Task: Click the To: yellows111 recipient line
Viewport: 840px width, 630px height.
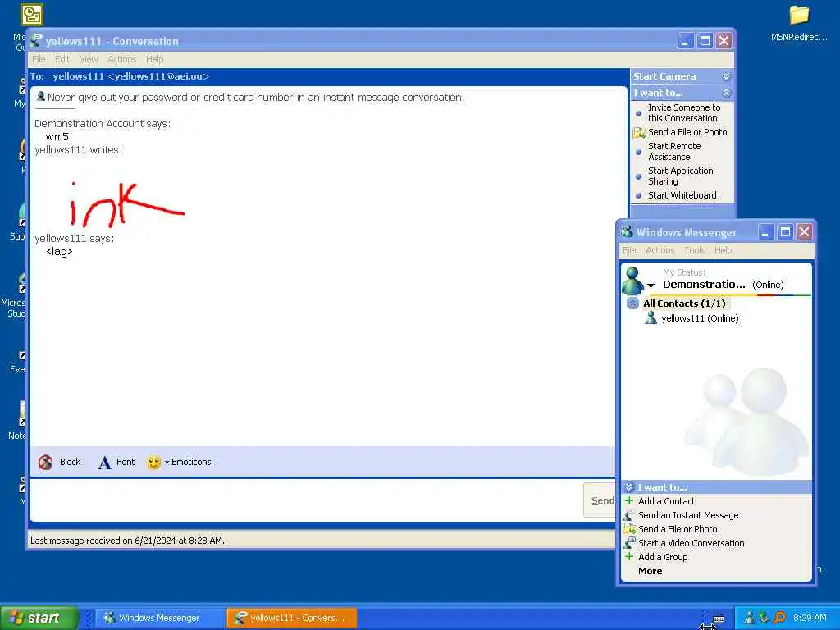Action: click(120, 76)
